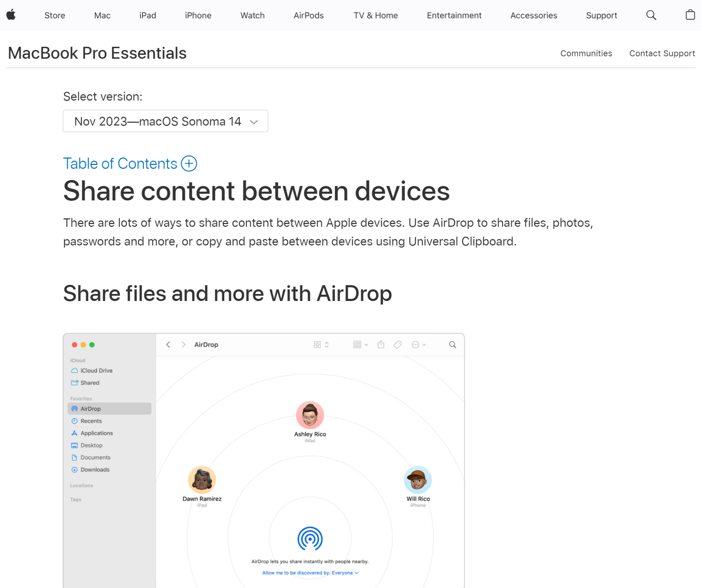The height and width of the screenshot is (588, 701).
Task: Click Dawn Ramirez avatar
Action: [202, 480]
